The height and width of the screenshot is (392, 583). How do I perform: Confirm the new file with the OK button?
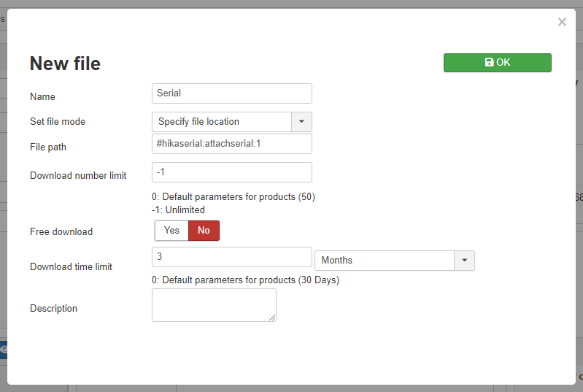pos(497,63)
